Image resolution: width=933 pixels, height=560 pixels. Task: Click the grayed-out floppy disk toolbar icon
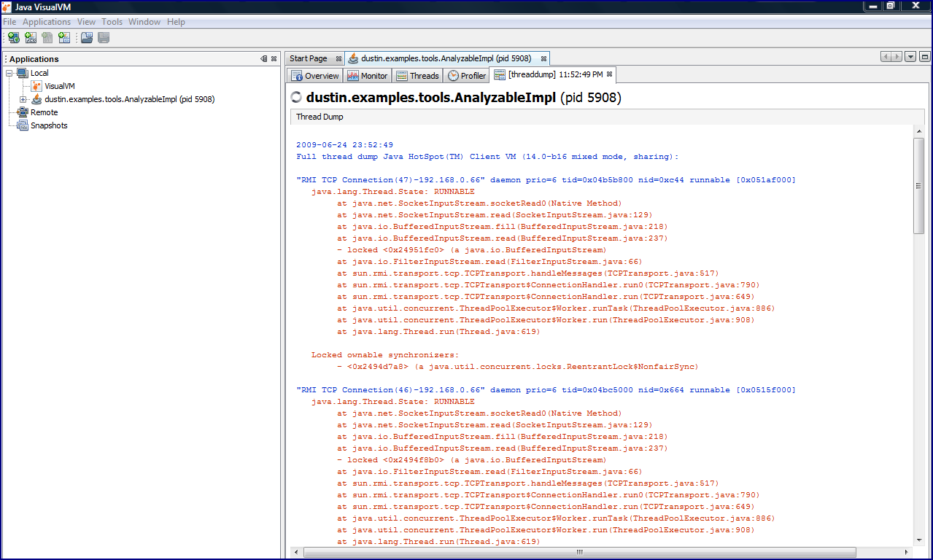pyautogui.click(x=104, y=38)
